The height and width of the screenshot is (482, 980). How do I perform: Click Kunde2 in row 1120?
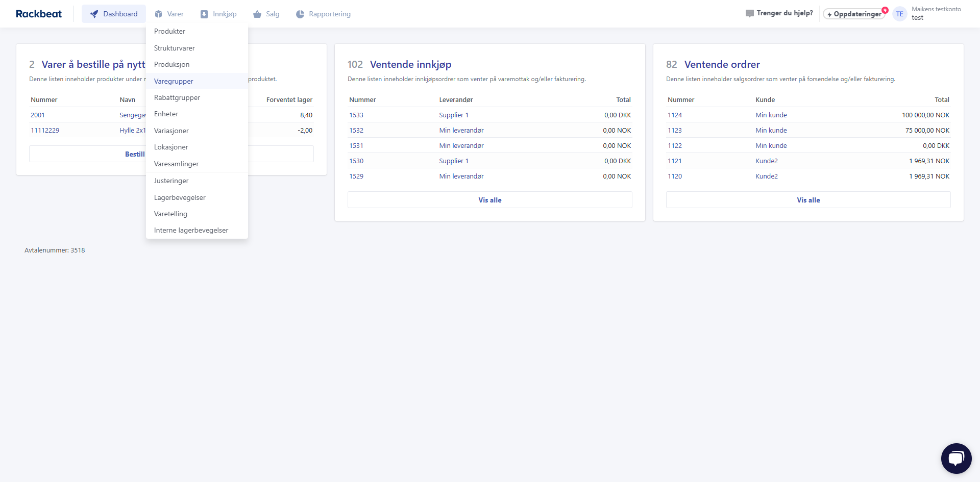767,176
